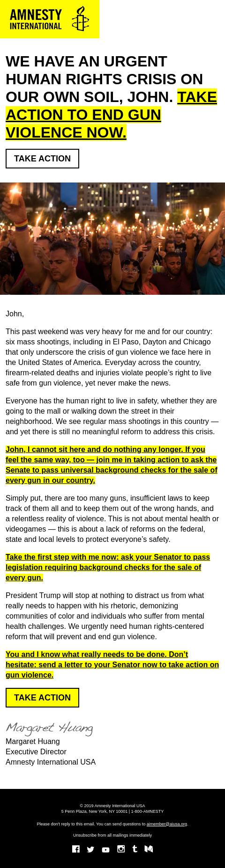Click Margaret Huang's handwritten signature
The width and height of the screenshot is (225, 868).
[49, 728]
